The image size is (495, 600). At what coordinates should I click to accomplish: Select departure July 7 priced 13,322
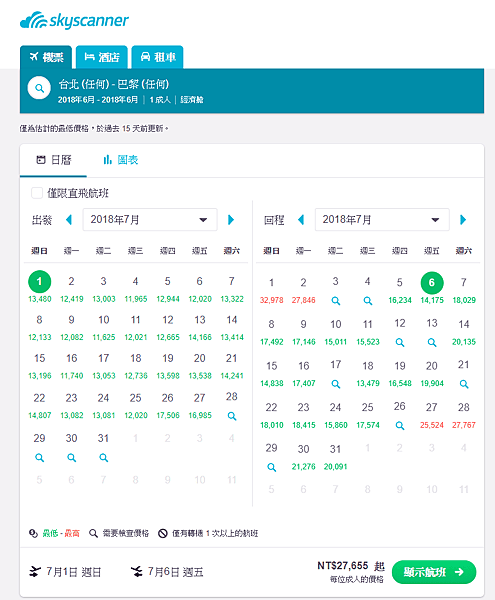pyautogui.click(x=231, y=290)
